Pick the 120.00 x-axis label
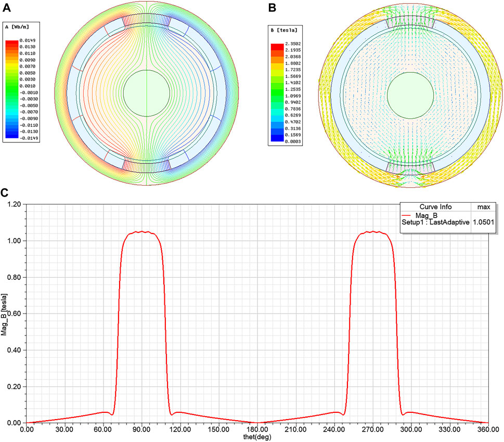 coord(180,430)
